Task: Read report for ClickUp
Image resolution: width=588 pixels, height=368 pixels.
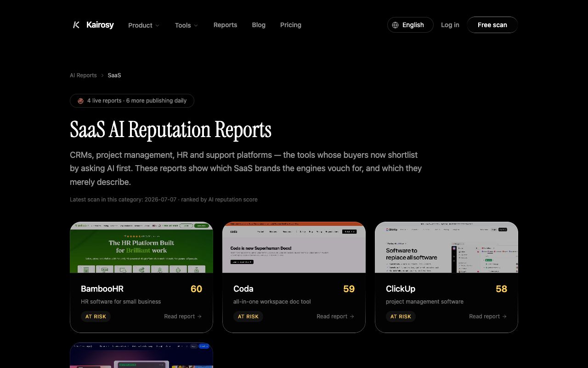Action: pyautogui.click(x=488, y=316)
